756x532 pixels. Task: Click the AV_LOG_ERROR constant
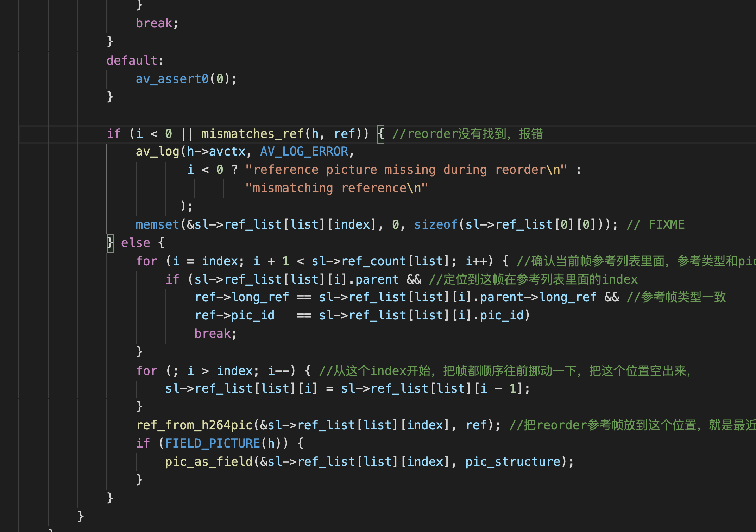click(x=304, y=151)
